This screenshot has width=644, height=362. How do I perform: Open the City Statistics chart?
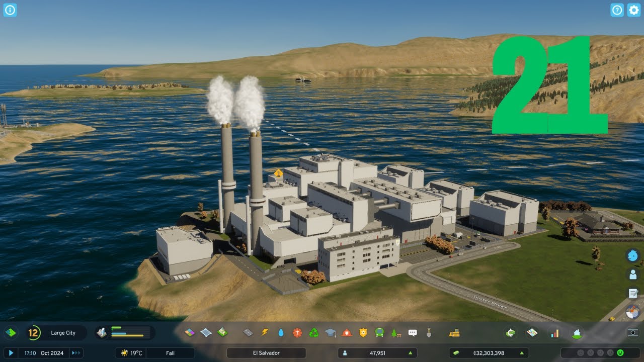pyautogui.click(x=554, y=333)
